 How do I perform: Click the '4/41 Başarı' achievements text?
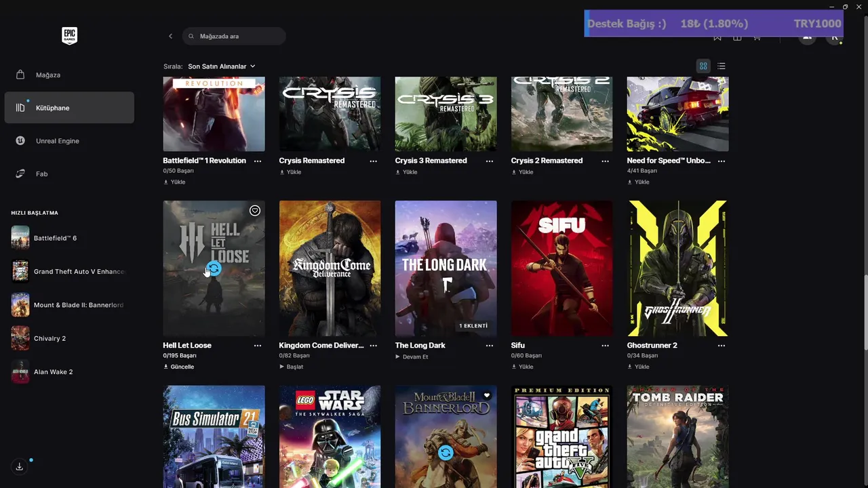click(642, 171)
